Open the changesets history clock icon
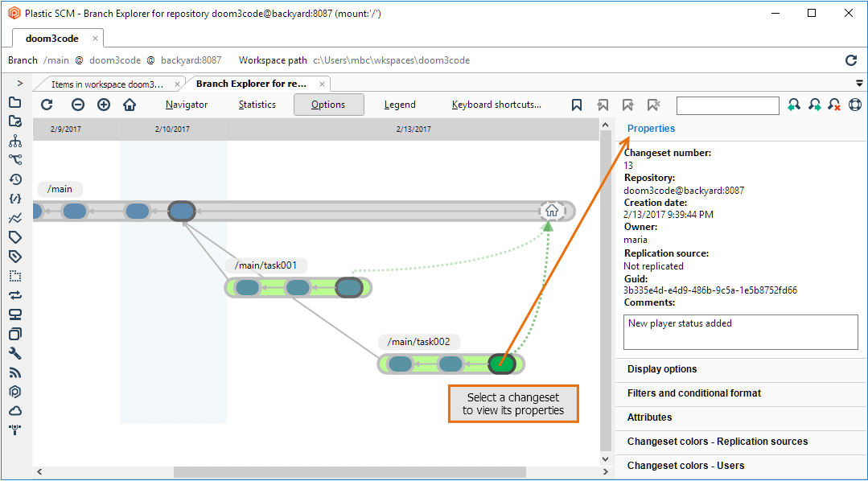Image resolution: width=868 pixels, height=481 pixels. click(15, 179)
